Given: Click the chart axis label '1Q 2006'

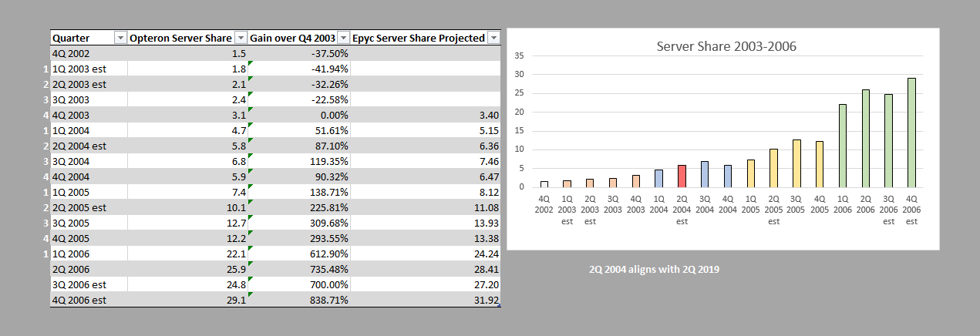Looking at the screenshot, I should pyautogui.click(x=842, y=203).
